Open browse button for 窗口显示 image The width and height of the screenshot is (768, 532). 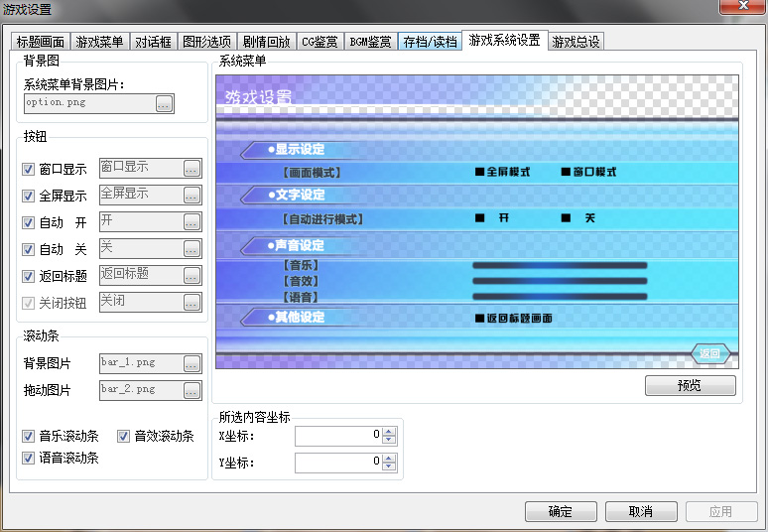tap(192, 169)
